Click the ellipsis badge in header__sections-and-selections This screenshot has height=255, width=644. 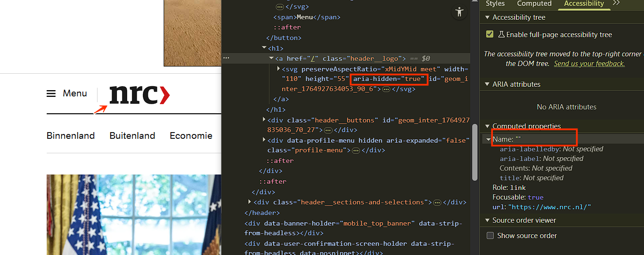coord(438,202)
